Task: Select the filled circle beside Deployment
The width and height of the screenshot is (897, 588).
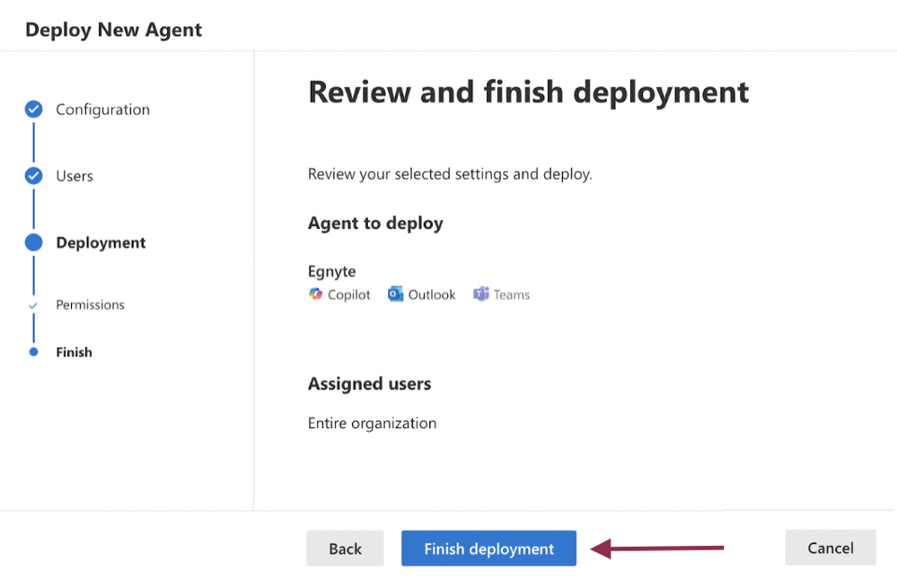Action: point(33,242)
